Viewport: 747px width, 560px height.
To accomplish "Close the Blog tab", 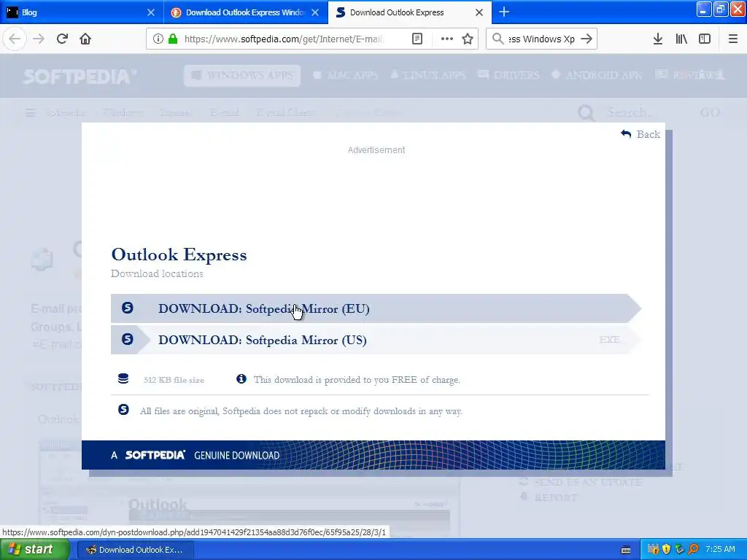I will coord(151,12).
